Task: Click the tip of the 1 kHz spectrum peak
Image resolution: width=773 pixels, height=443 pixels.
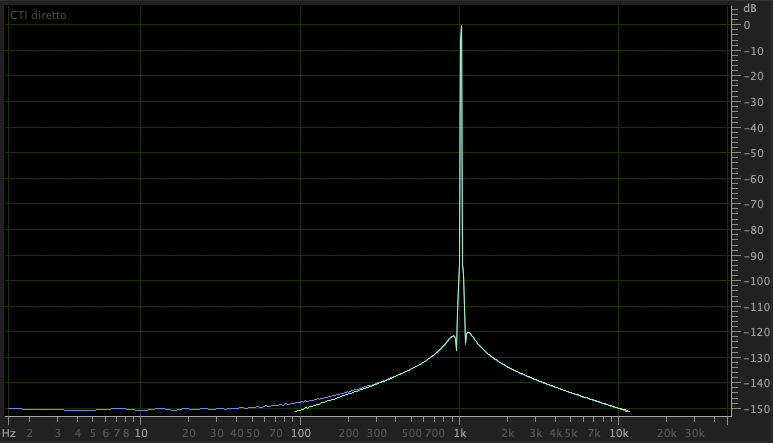Action: (461, 26)
